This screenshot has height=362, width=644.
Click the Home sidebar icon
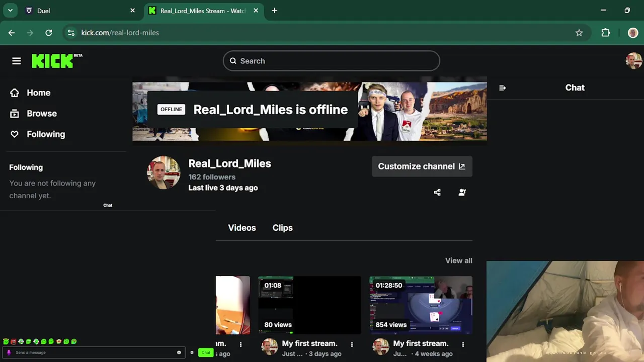(15, 93)
